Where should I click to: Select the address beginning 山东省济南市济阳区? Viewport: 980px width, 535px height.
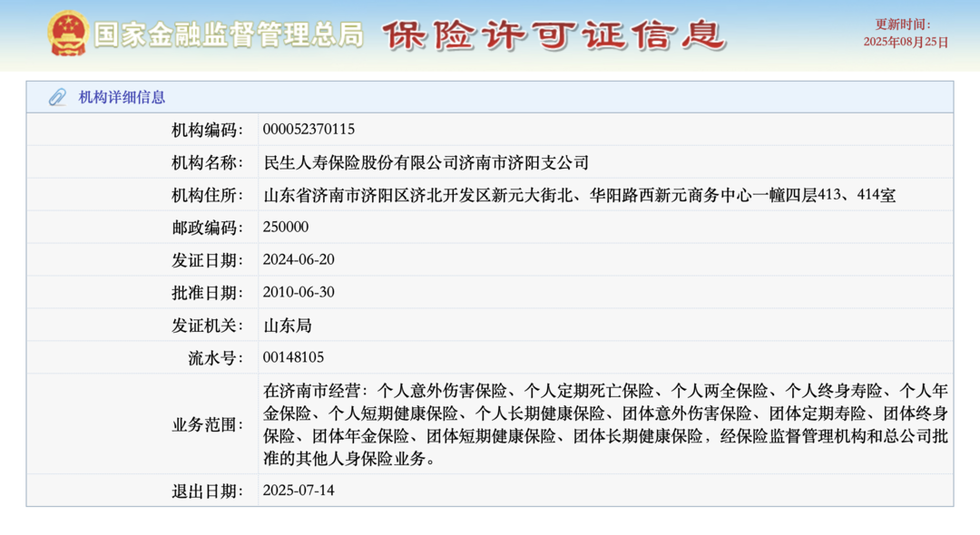point(579,195)
